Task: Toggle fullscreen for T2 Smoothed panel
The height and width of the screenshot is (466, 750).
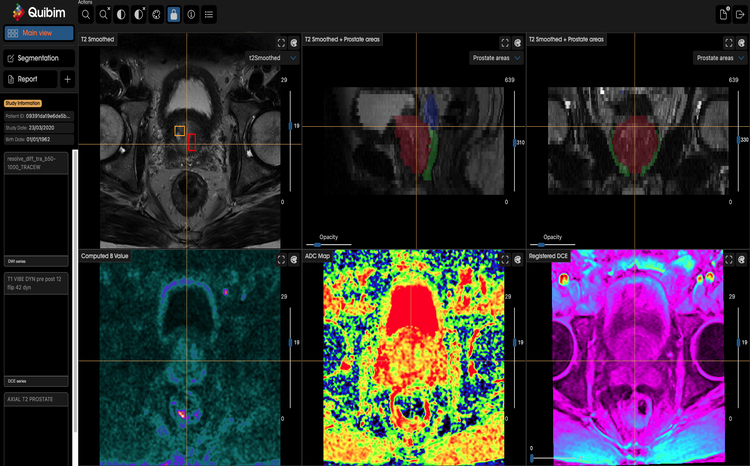Action: 282,42
